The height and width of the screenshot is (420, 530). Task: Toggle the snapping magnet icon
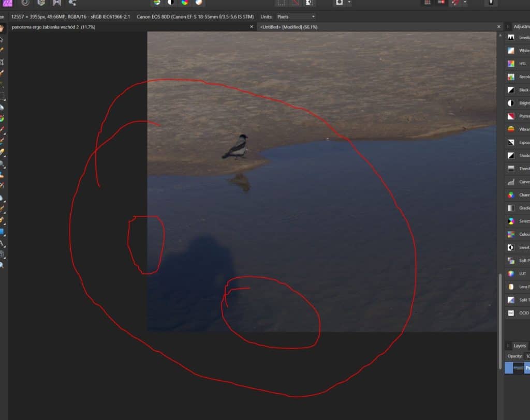455,3
